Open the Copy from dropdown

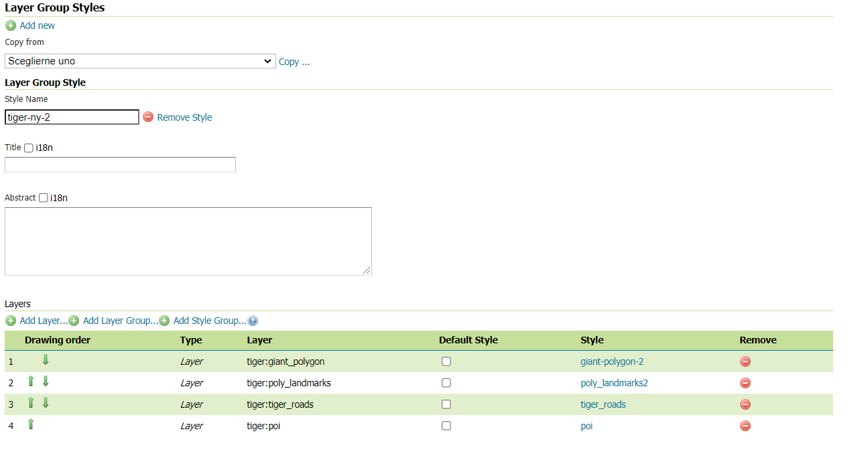coord(139,61)
